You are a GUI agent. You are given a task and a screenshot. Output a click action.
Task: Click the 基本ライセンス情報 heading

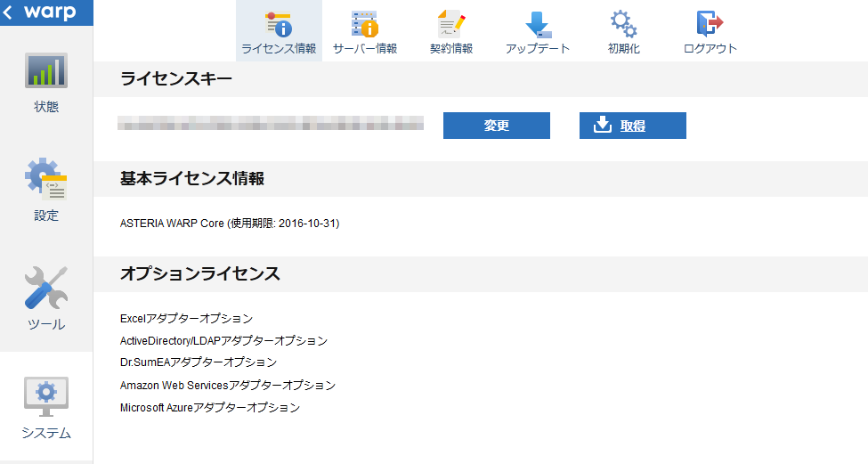[192, 178]
